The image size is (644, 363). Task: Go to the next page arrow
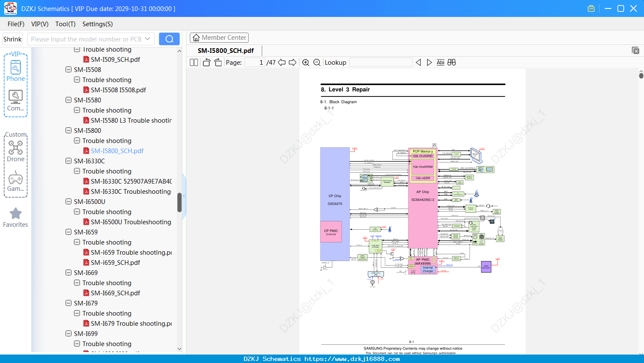(x=293, y=63)
